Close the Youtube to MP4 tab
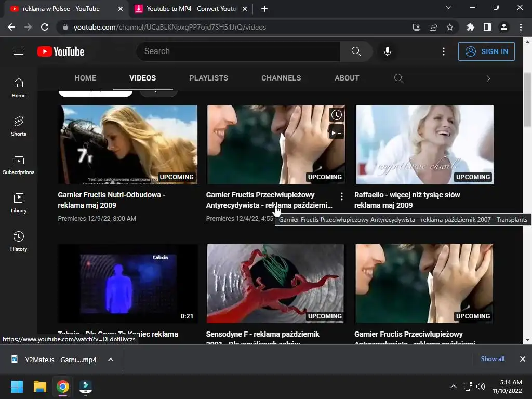The height and width of the screenshot is (399, 532). coord(245,9)
